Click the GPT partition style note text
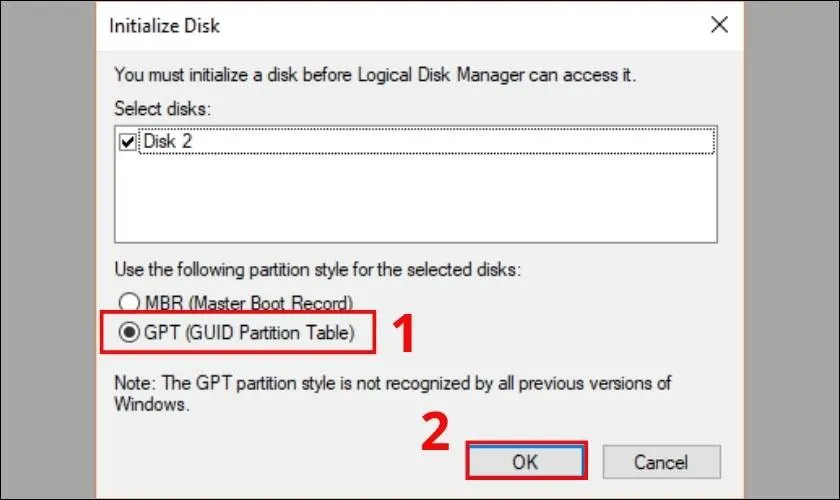This screenshot has width=840, height=500. tap(390, 384)
